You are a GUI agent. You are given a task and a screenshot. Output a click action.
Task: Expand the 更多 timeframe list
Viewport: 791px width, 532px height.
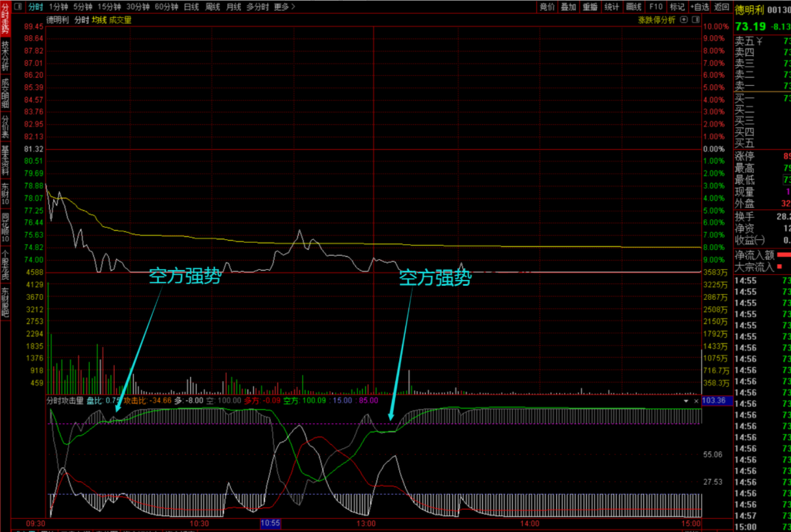(285, 7)
